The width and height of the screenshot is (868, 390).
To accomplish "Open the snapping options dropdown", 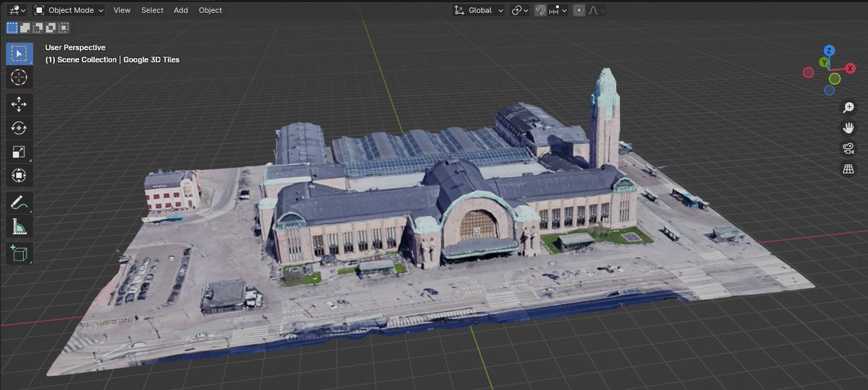I will pyautogui.click(x=557, y=10).
